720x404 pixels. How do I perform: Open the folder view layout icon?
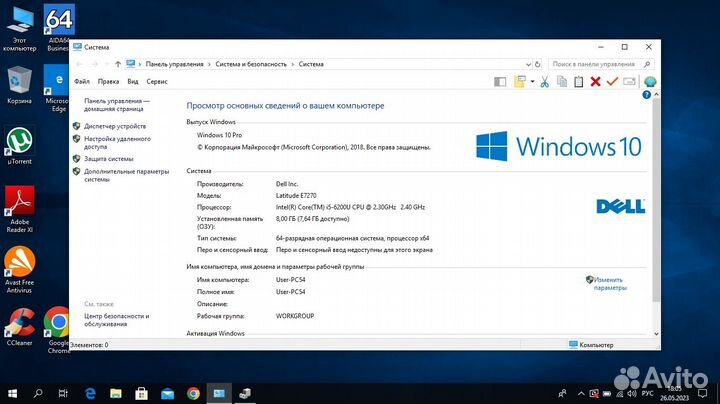click(x=520, y=82)
